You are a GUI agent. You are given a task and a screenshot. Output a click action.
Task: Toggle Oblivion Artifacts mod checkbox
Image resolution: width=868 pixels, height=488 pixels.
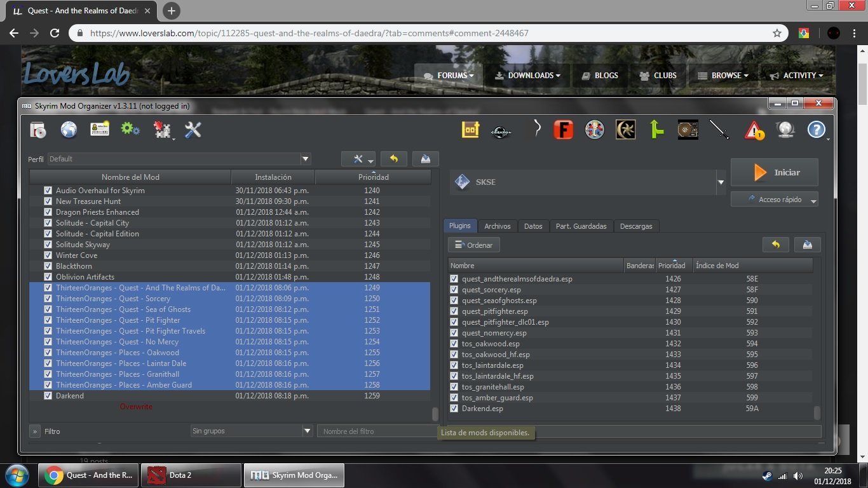[x=48, y=277]
